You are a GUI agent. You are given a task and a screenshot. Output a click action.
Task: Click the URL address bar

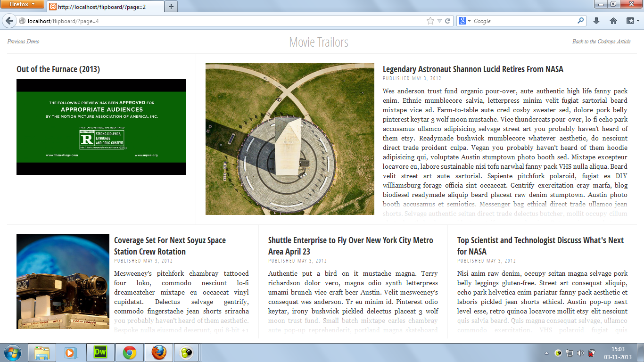coord(226,21)
